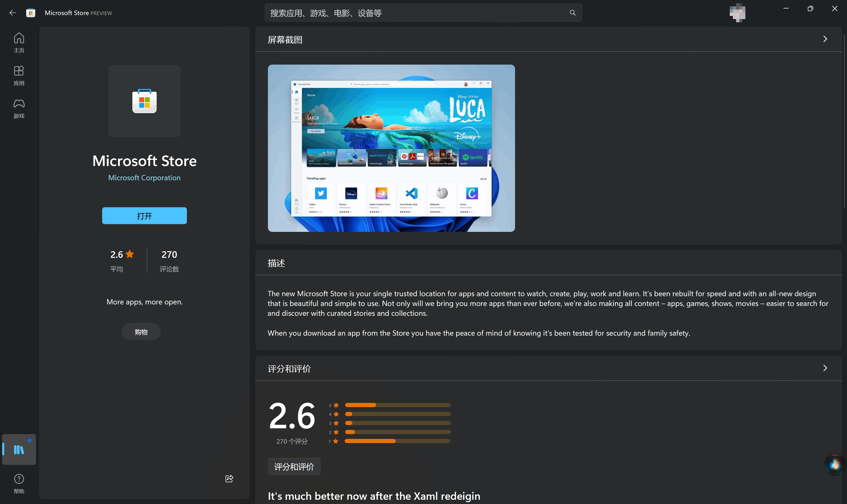The image size is (847, 504).
Task: Click the 评分和评价 rate and review button
Action: 294,467
